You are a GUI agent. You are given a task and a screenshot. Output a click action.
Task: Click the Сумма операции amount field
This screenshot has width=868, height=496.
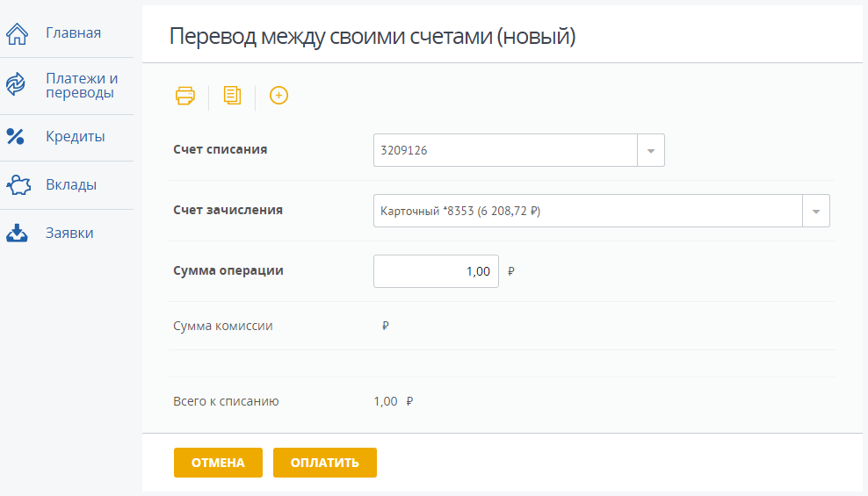(x=437, y=271)
